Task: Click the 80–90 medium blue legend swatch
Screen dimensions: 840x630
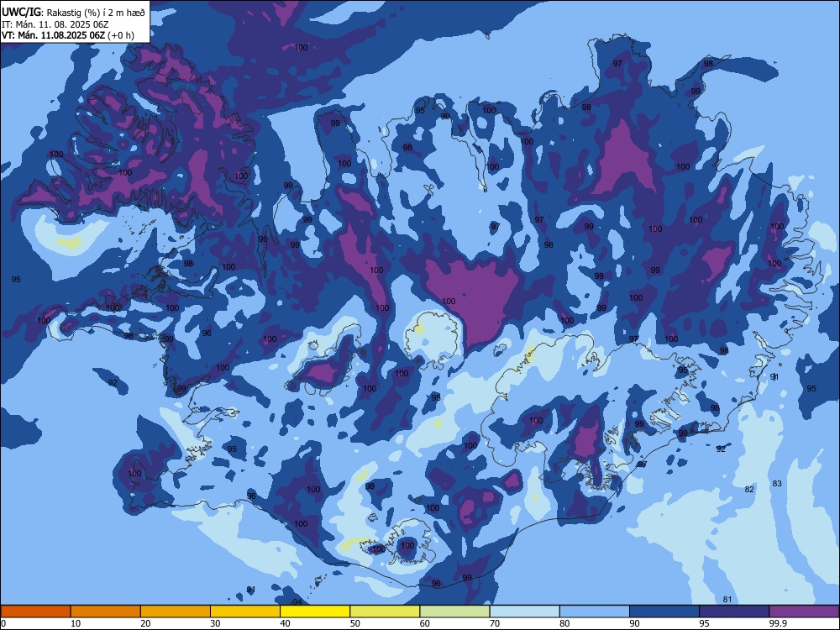Action: 595,612
